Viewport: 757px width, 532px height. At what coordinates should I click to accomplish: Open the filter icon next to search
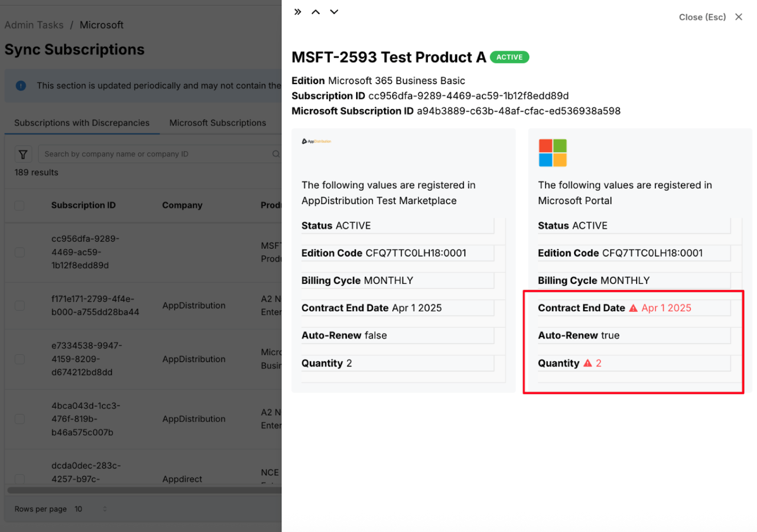pos(23,154)
